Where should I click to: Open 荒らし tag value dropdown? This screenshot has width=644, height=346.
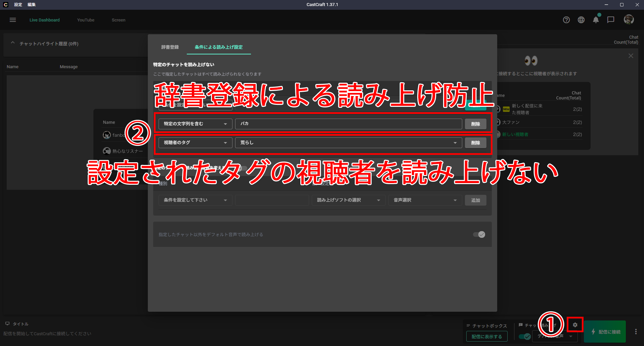(x=349, y=143)
